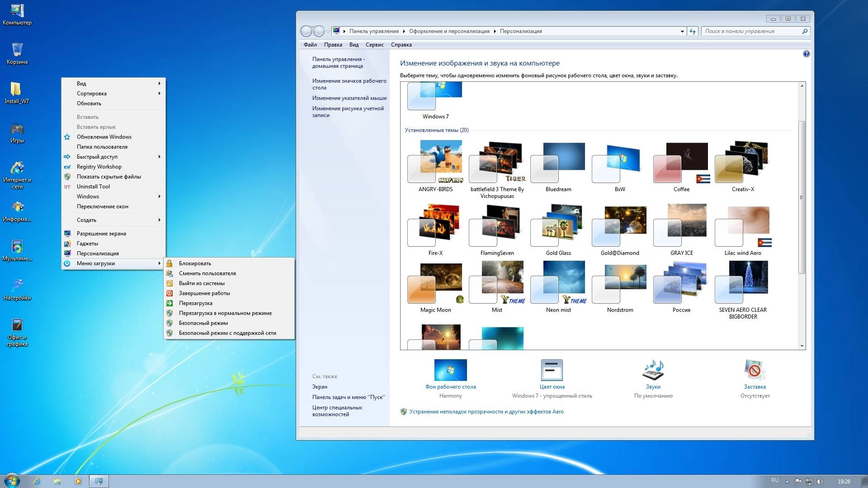Select Обновить in context menu
Screen dimensions: 868x488
[x=113, y=103]
